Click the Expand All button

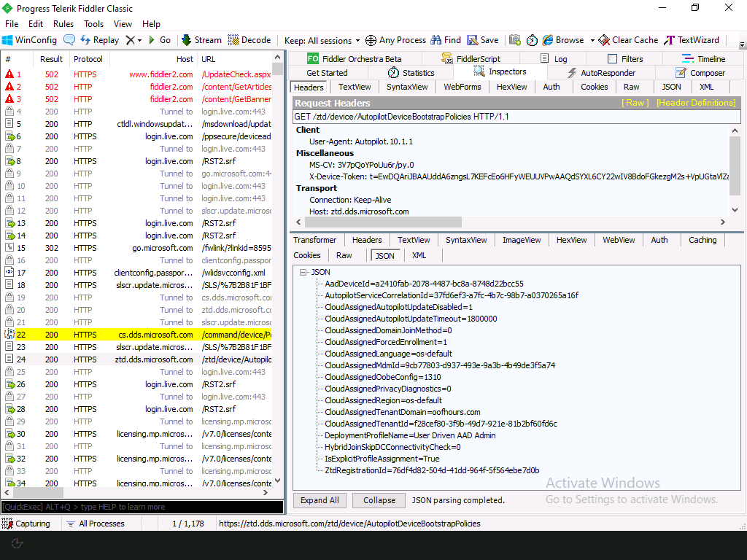click(x=320, y=500)
